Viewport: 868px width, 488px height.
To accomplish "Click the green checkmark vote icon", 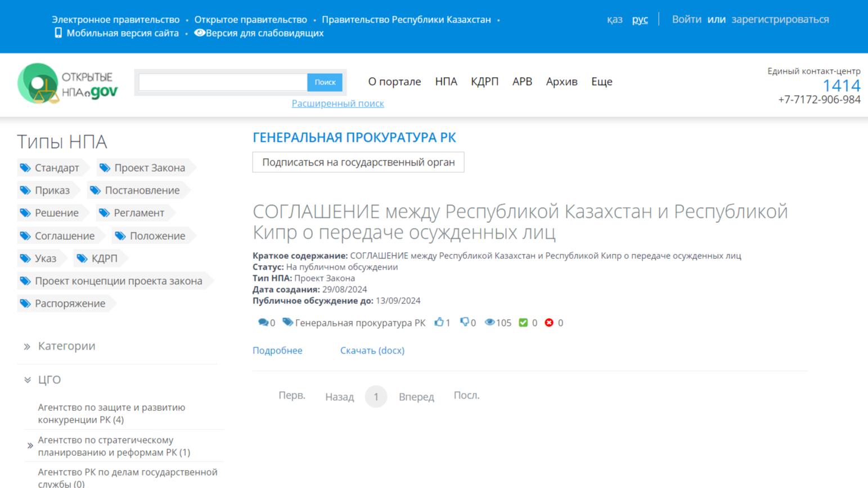I will [x=523, y=323].
